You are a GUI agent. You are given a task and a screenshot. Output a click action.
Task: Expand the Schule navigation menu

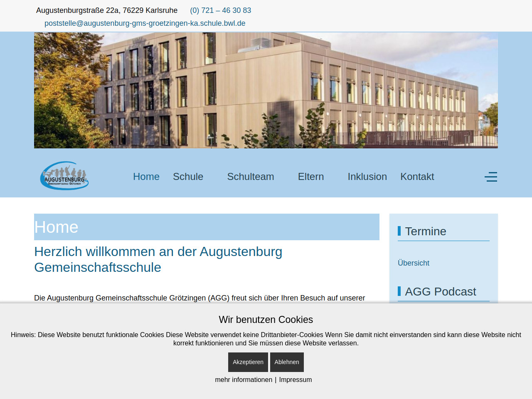point(188,177)
